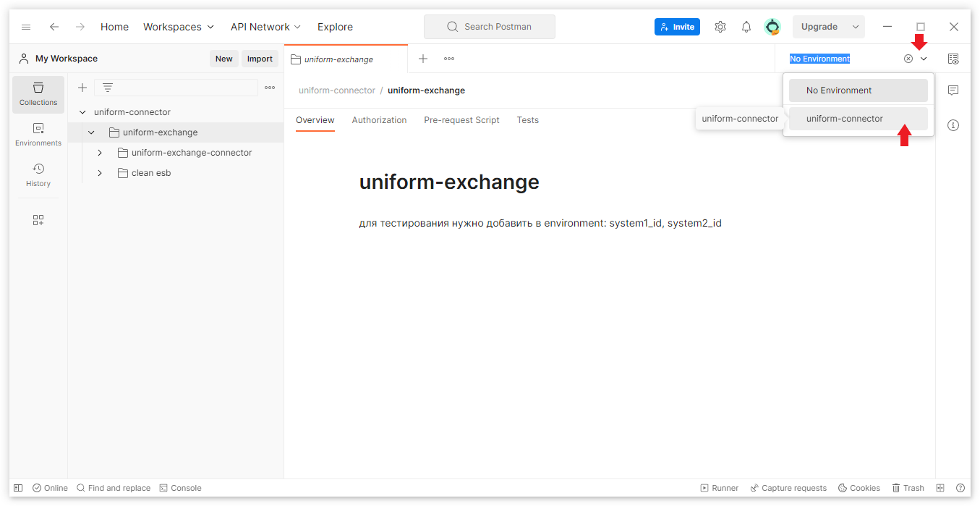Open the Collections sidebar panel
Viewport: 980px width, 506px height.
(x=38, y=94)
